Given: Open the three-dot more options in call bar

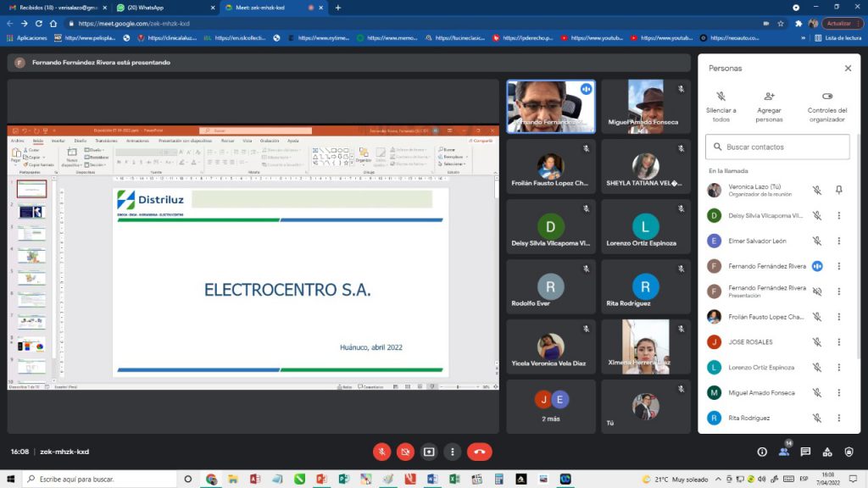Looking at the screenshot, I should (453, 452).
